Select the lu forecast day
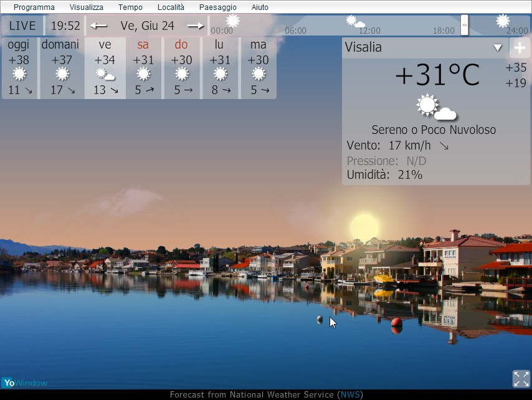The height and width of the screenshot is (400, 532). tap(220, 68)
